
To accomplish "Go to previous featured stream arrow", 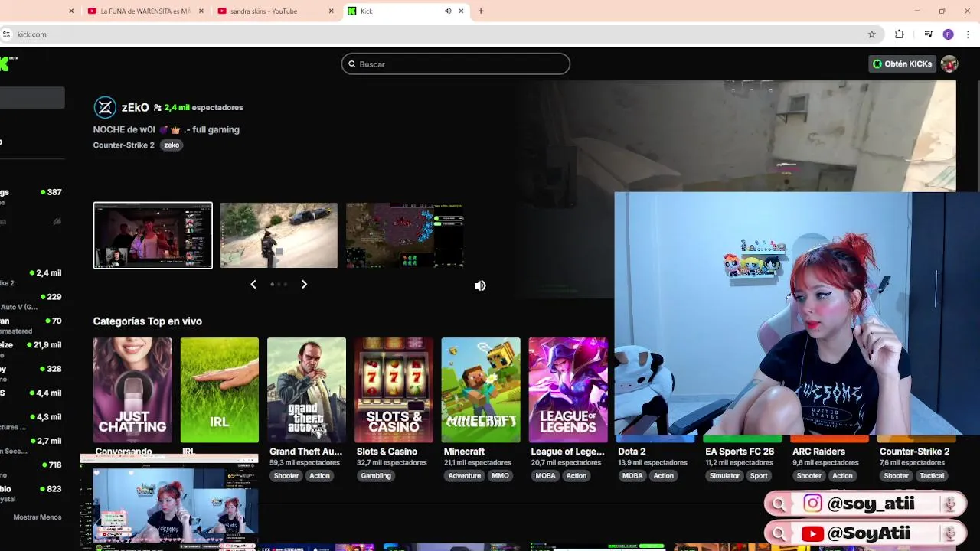I will point(253,284).
